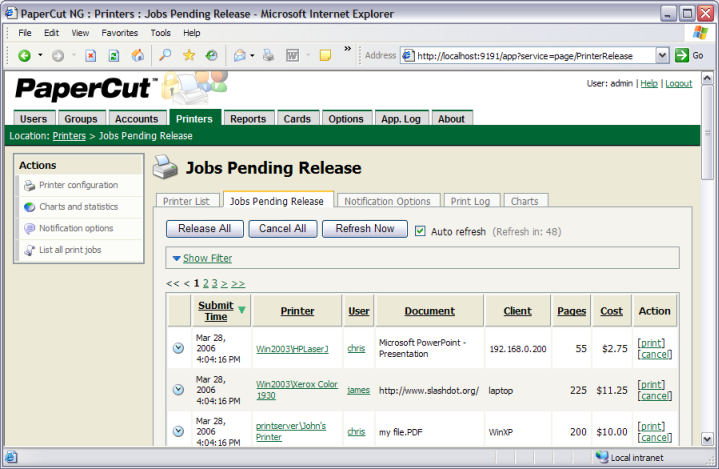This screenshot has width=719, height=469.
Task: Open the Win2003\HPLaserJ printer link
Action: pyautogui.click(x=292, y=349)
